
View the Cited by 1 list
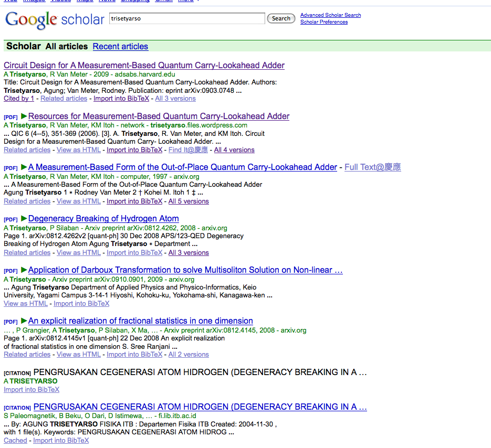pos(19,99)
